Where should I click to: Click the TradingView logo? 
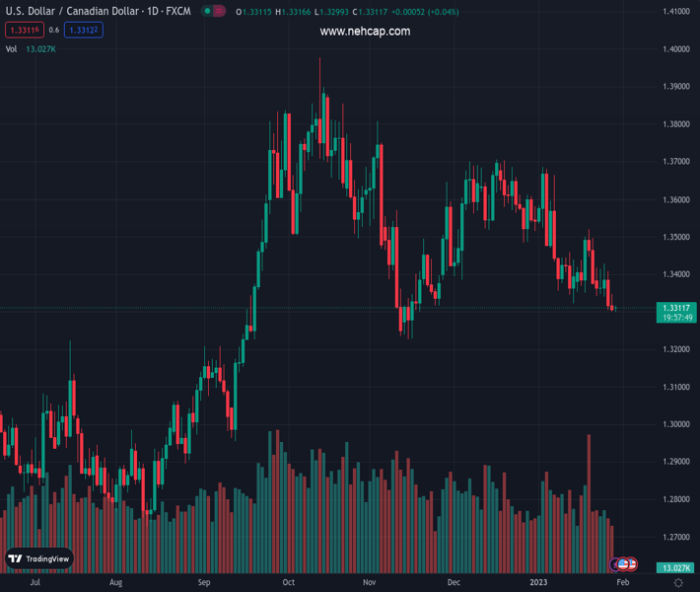click(x=39, y=558)
